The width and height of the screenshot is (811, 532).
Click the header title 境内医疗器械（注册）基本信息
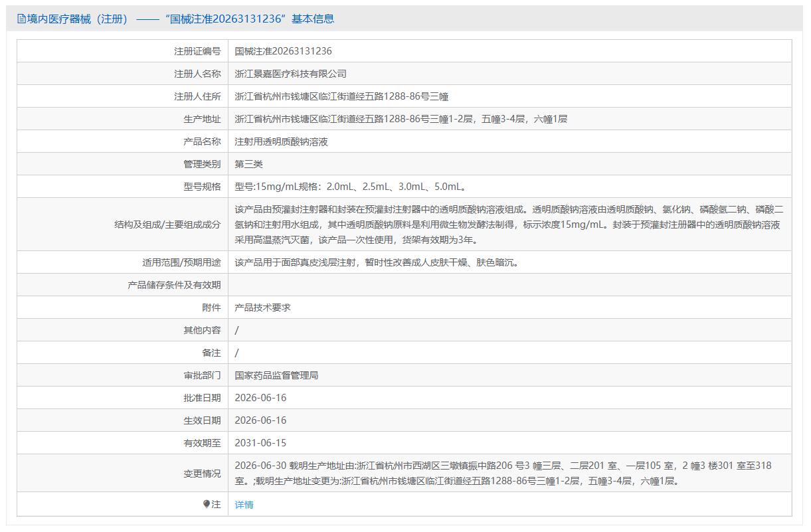tap(180, 19)
